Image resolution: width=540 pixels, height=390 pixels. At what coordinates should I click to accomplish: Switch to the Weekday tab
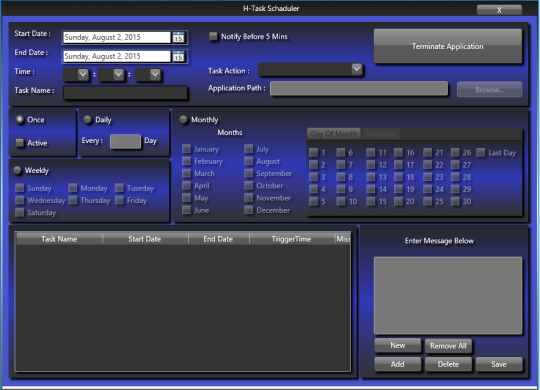pos(381,134)
